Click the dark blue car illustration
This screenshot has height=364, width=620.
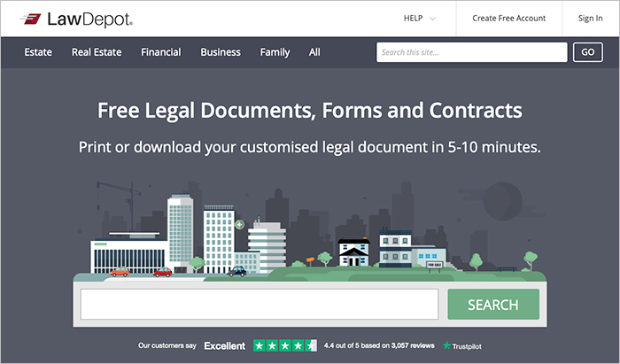click(x=236, y=272)
